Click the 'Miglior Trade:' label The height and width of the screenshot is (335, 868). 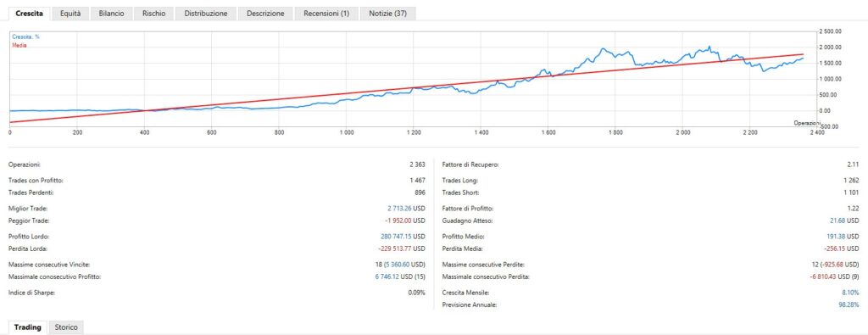point(28,208)
